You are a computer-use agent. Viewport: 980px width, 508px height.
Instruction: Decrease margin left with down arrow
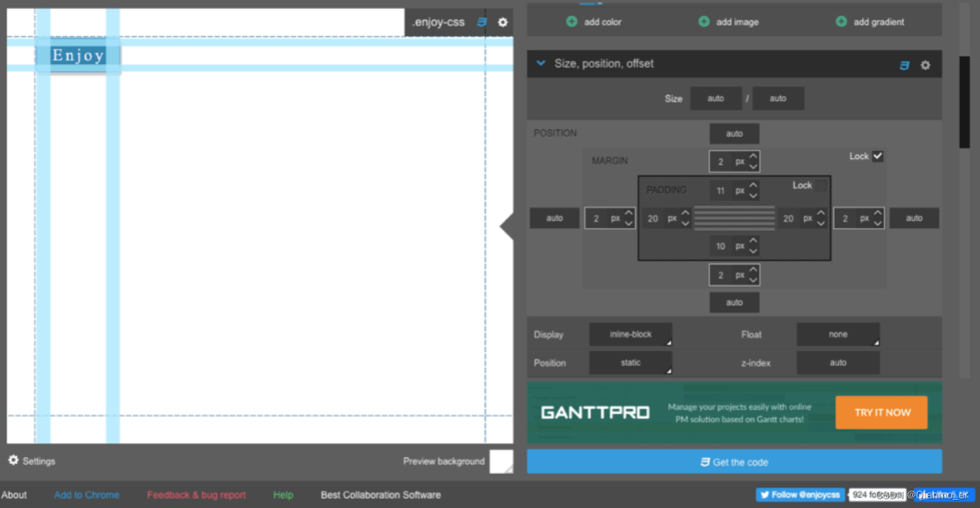628,223
